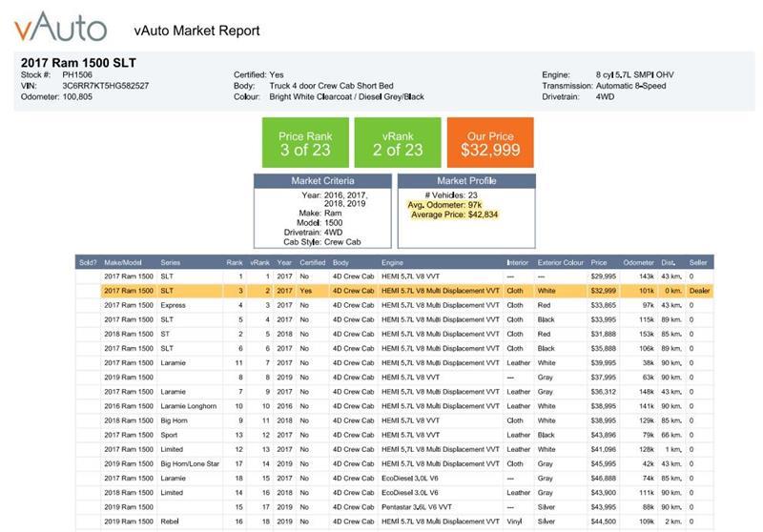This screenshot has height=532, width=763.
Task: Click the $44,500 price cell
Action: 604,522
